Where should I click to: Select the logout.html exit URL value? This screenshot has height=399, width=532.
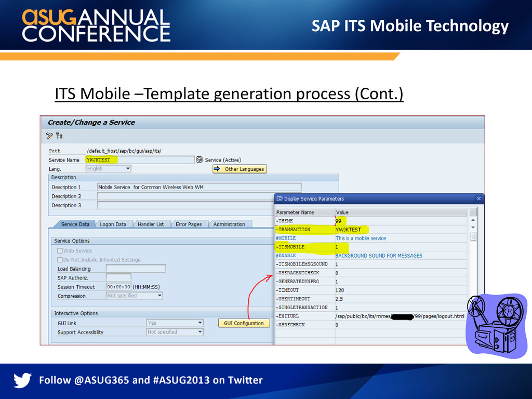click(x=401, y=316)
